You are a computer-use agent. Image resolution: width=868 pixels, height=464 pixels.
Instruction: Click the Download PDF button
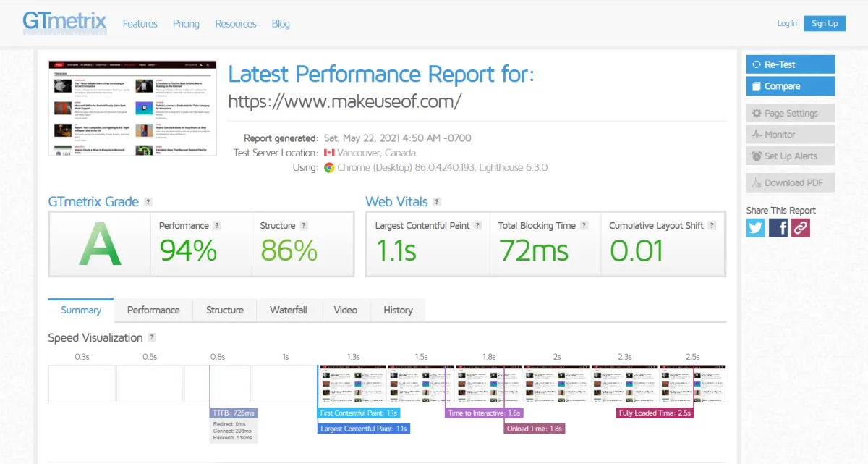[791, 182]
